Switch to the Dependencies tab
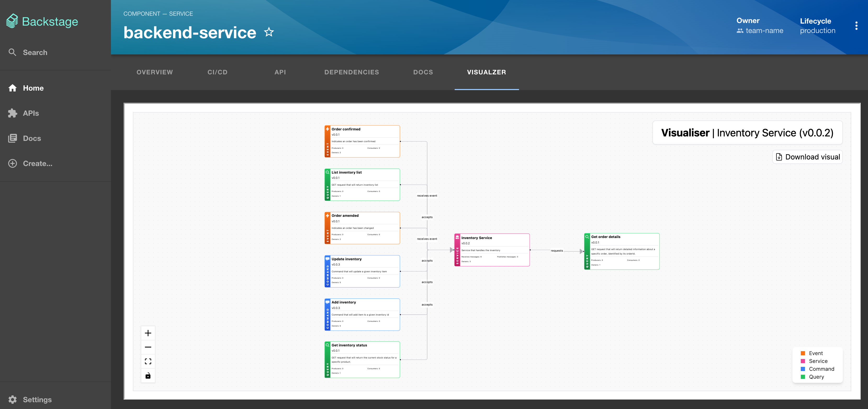Screen dimensions: 868x409 351,72
